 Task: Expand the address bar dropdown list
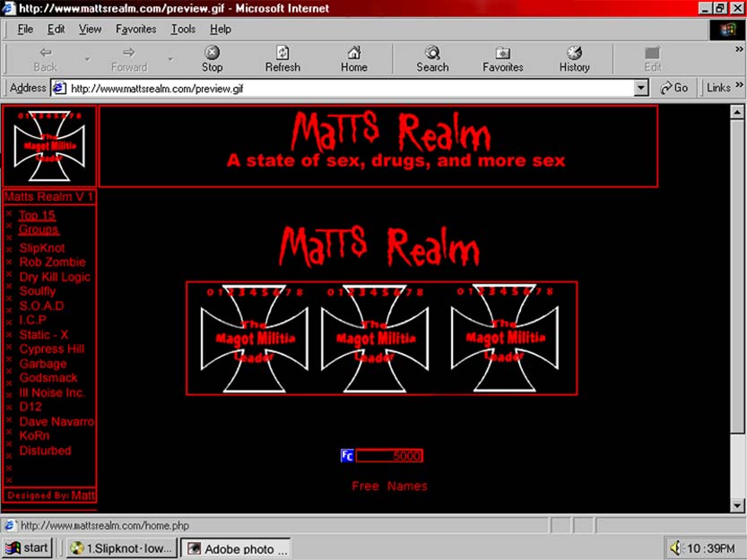[641, 88]
